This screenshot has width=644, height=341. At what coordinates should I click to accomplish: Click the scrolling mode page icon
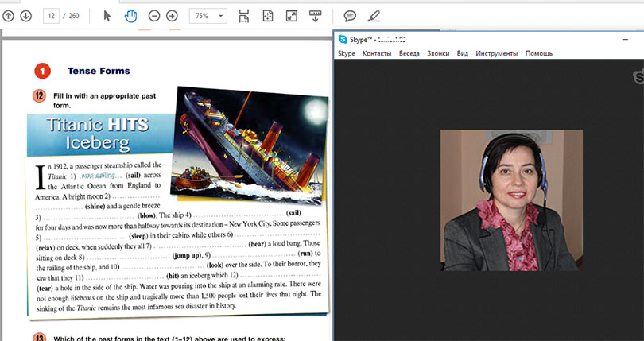pos(244,16)
